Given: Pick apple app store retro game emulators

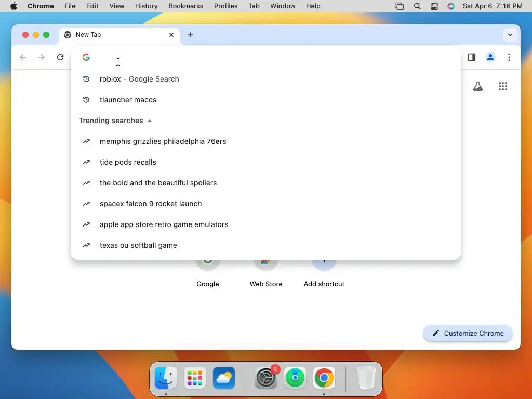Looking at the screenshot, I should (265, 224).
